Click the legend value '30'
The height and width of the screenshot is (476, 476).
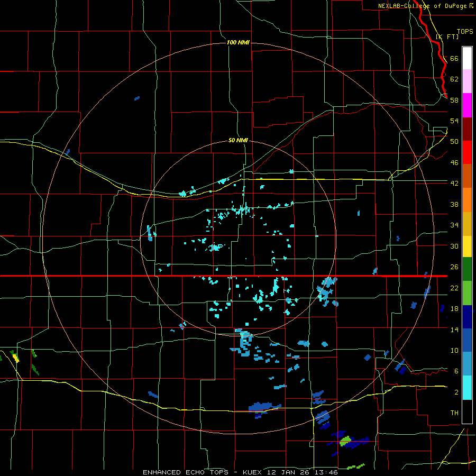tap(454, 246)
